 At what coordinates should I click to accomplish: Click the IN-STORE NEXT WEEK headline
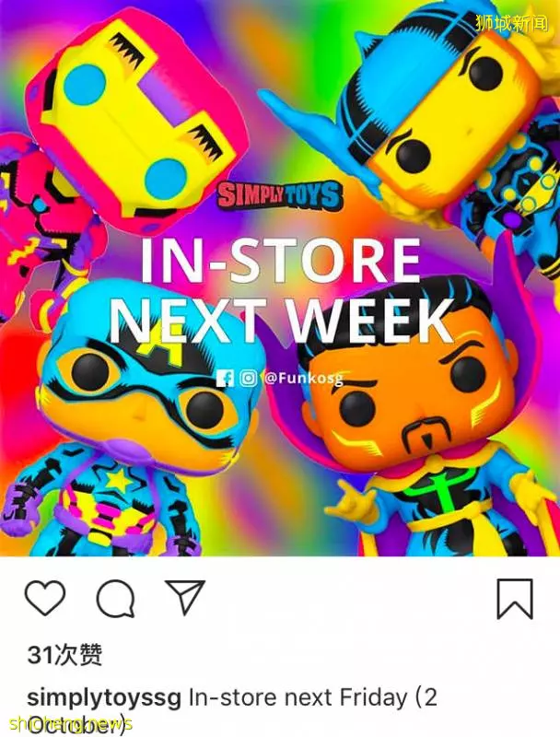click(x=280, y=290)
